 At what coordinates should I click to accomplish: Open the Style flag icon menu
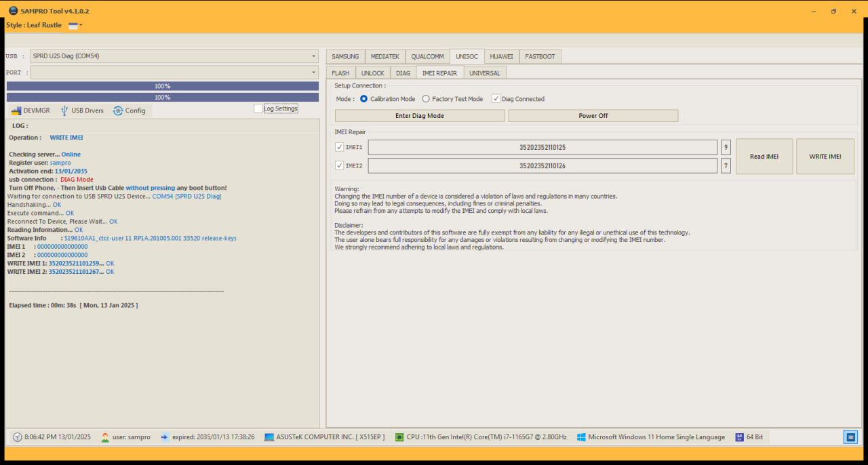pos(75,25)
